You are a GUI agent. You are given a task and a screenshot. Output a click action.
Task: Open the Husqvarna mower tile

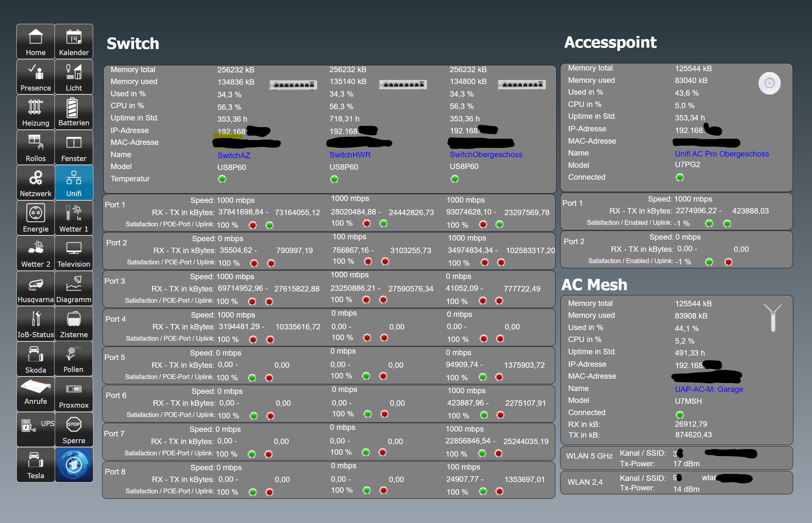35,288
